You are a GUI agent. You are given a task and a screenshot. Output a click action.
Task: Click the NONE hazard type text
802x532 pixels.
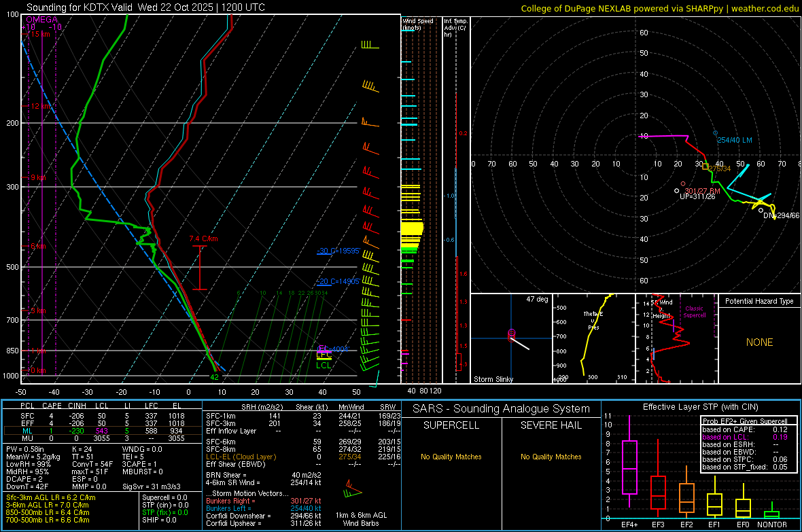[x=759, y=342]
